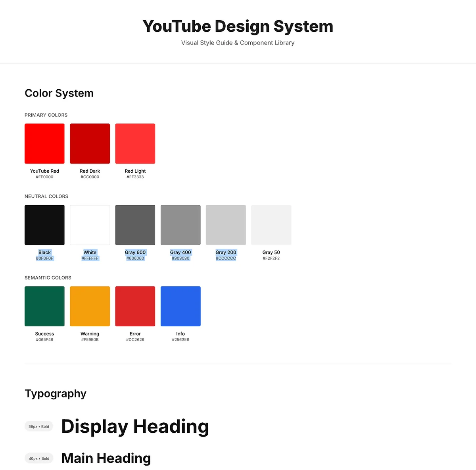476x470 pixels.
Task: Click the green Success swatch
Action: point(44,306)
